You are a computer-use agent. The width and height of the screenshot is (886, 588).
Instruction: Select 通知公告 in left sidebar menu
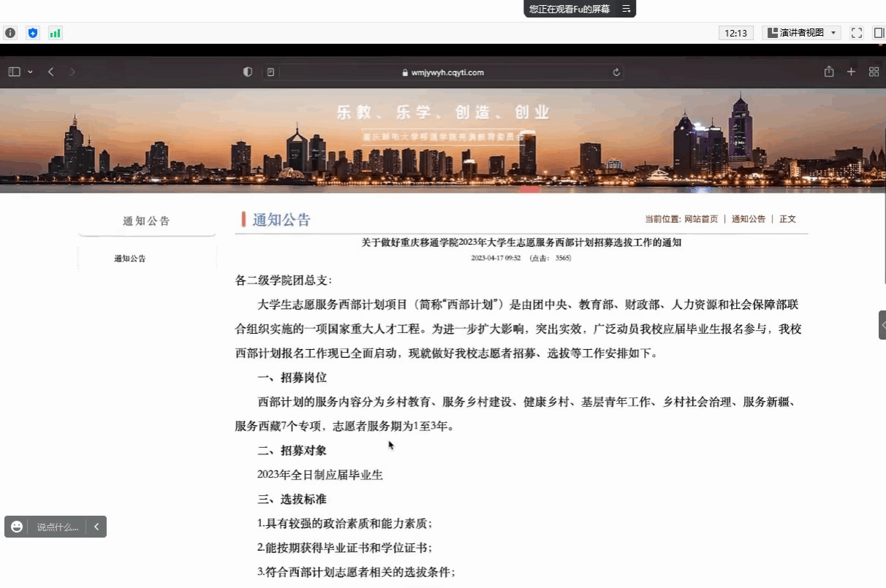point(129,259)
